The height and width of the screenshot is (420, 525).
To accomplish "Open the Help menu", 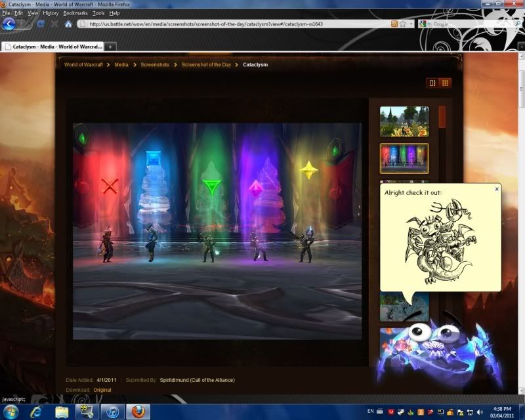I will tap(114, 13).
